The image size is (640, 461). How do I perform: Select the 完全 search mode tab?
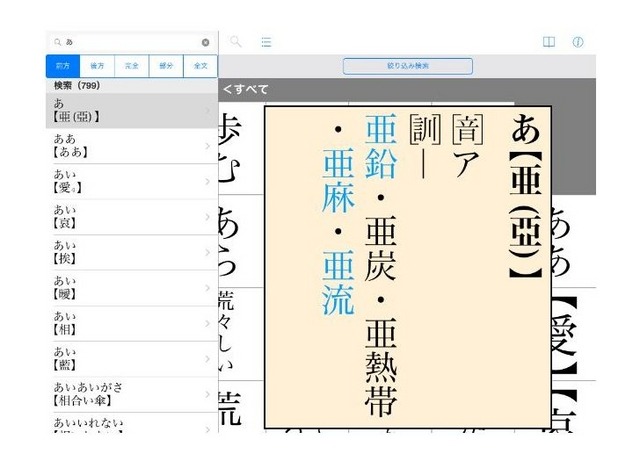[x=132, y=66]
